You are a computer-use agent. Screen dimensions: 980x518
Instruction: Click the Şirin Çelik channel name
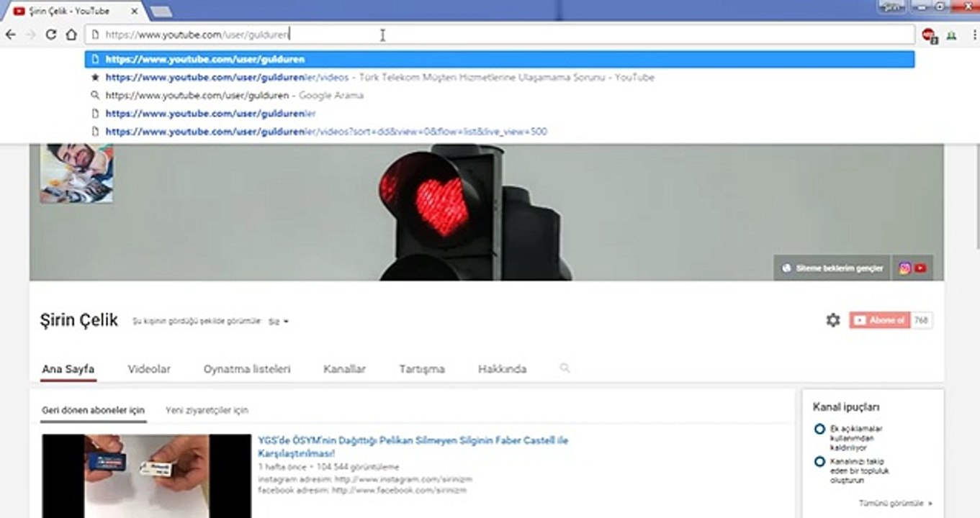click(x=79, y=321)
